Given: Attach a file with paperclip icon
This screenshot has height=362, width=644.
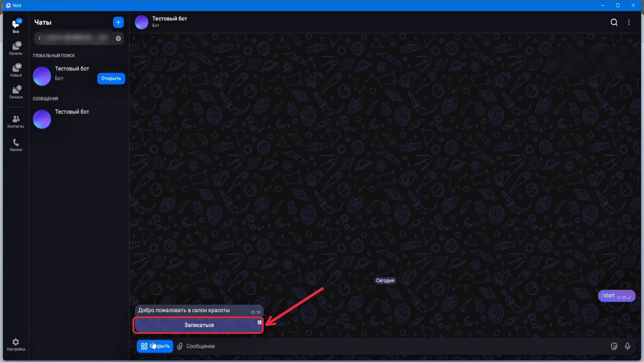Looking at the screenshot, I should 180,346.
